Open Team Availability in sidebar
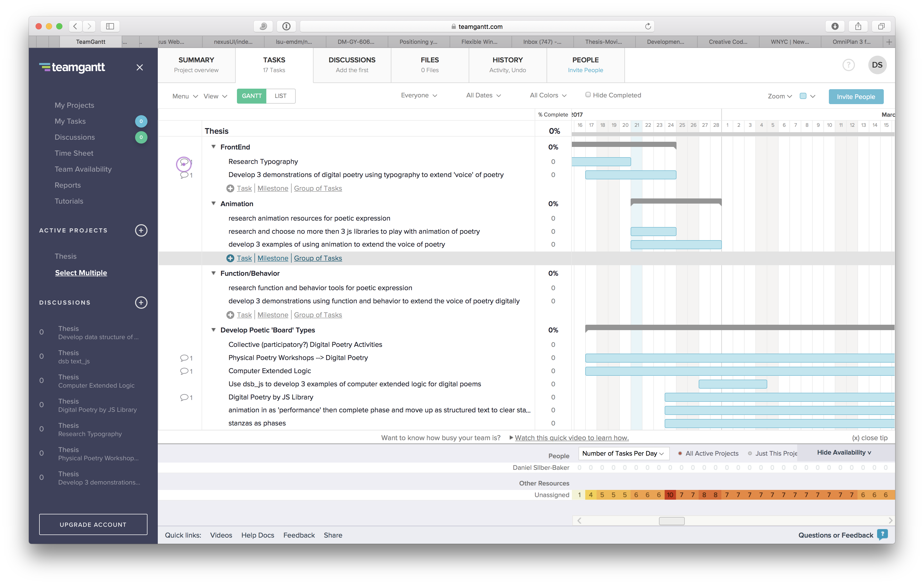924x585 pixels. (x=83, y=169)
